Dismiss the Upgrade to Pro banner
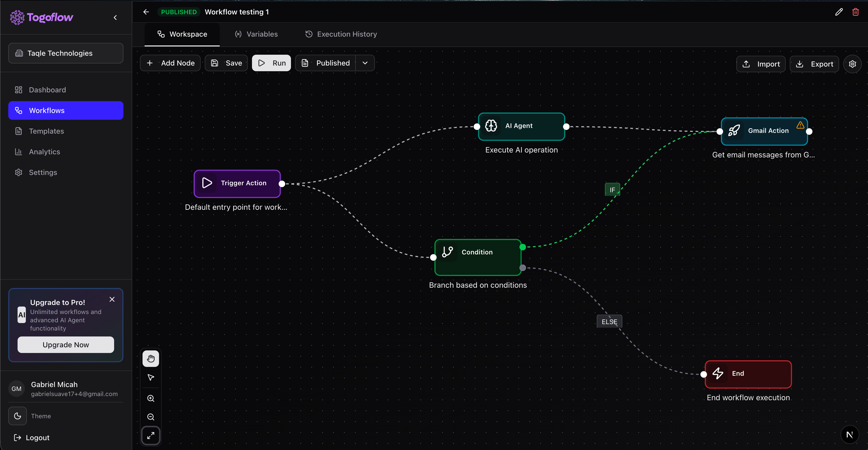 pos(112,299)
